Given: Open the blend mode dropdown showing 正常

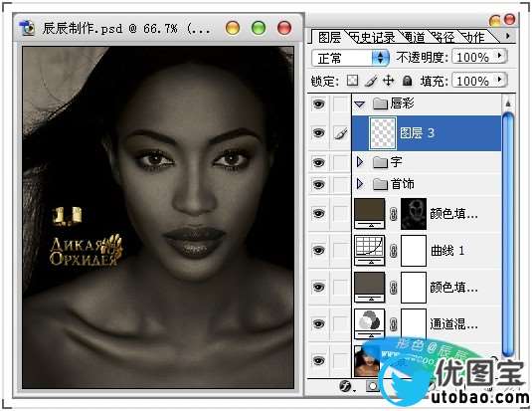Looking at the screenshot, I should point(350,58).
